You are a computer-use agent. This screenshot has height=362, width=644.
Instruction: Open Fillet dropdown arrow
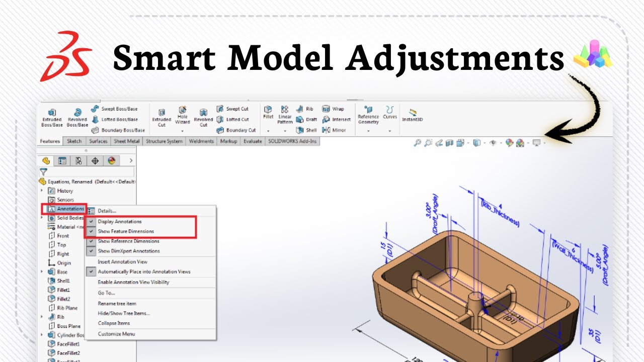(x=268, y=131)
